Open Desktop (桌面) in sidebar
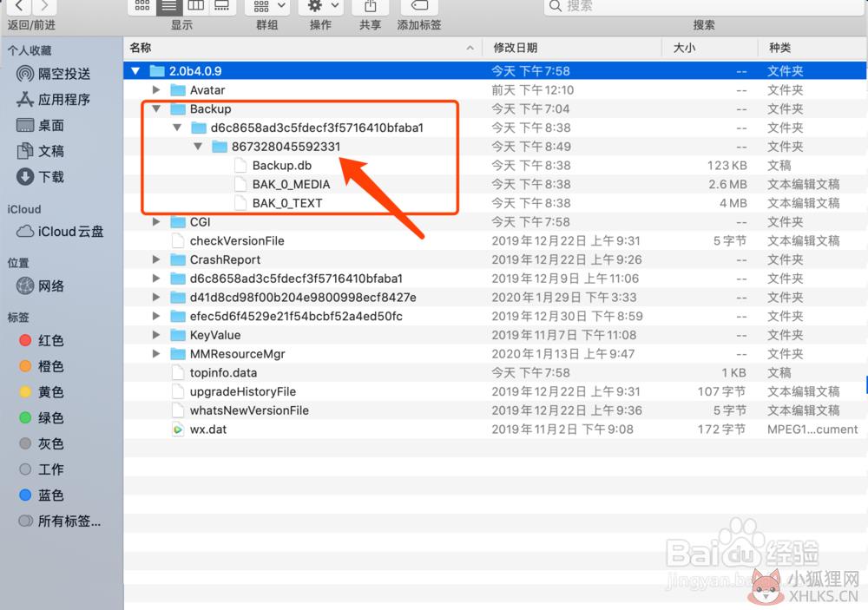The width and height of the screenshot is (868, 610). click(x=40, y=126)
